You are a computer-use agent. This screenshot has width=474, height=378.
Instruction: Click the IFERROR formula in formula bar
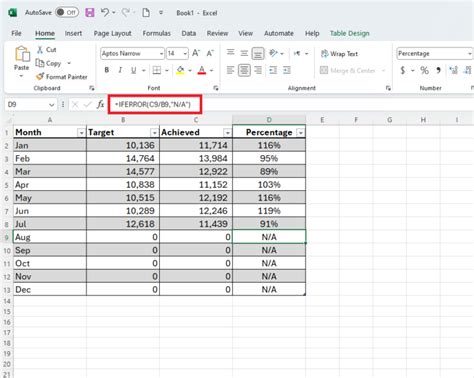tap(153, 105)
